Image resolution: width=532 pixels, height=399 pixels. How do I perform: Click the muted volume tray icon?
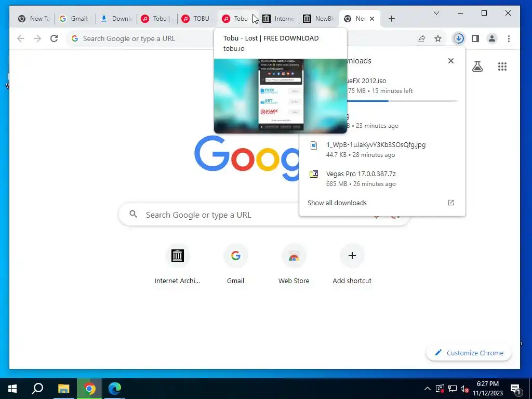pyautogui.click(x=464, y=389)
